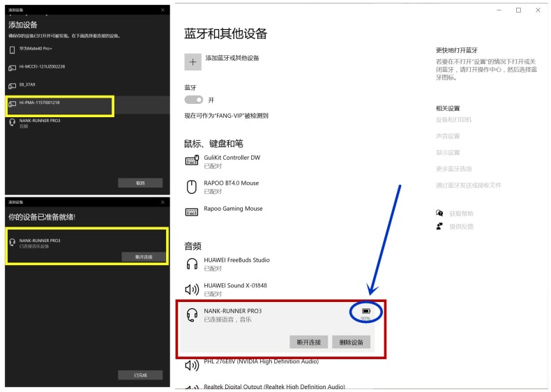Click HUAWEI FreeBuds Studio device name
This screenshot has width=551, height=392.
236,260
